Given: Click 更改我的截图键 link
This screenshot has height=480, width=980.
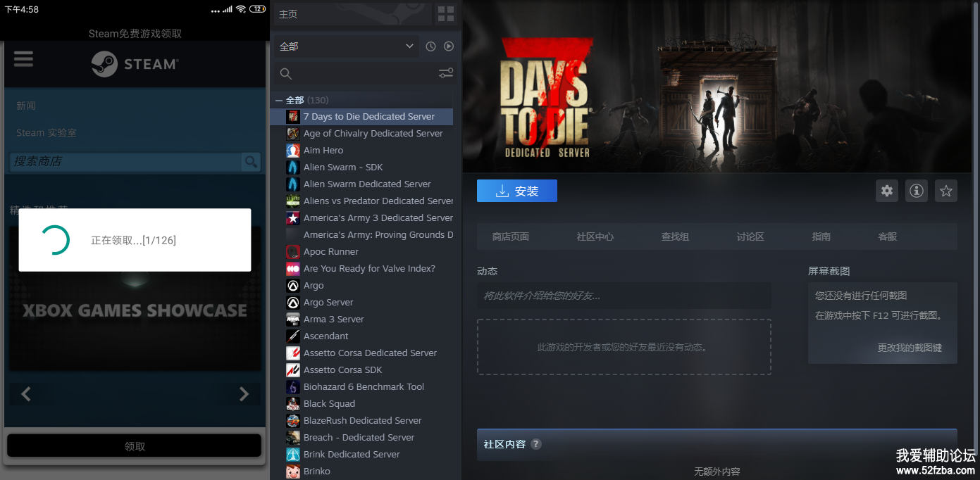Looking at the screenshot, I should (x=909, y=348).
